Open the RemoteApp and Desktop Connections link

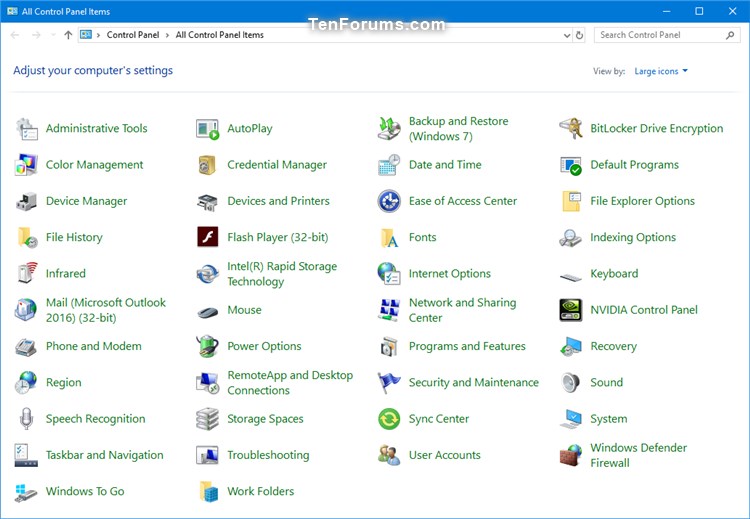pos(290,383)
